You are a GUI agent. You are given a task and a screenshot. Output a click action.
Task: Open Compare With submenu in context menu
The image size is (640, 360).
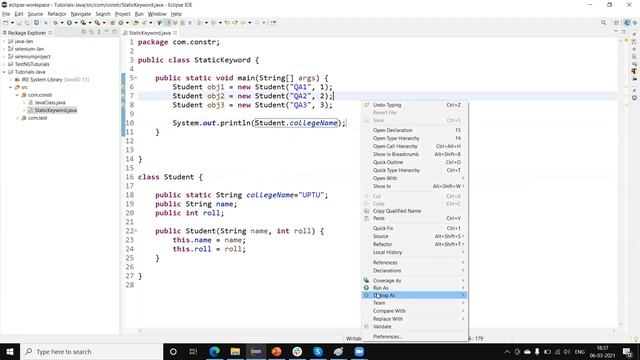(x=415, y=311)
